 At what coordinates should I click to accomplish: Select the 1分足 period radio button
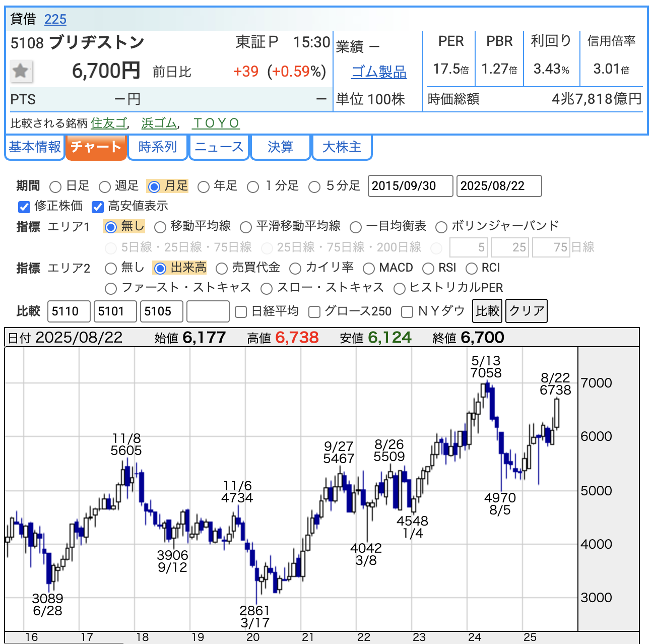point(253,187)
